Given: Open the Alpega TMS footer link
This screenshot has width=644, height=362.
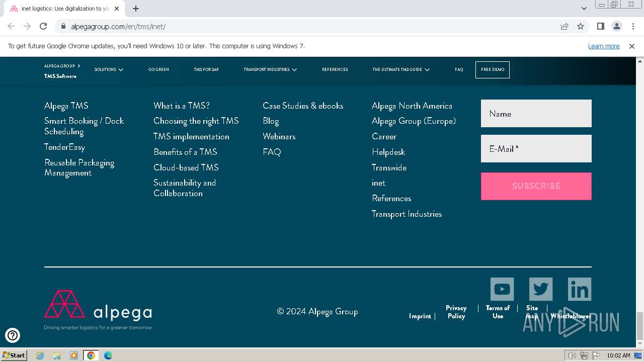Looking at the screenshot, I should [x=66, y=106].
